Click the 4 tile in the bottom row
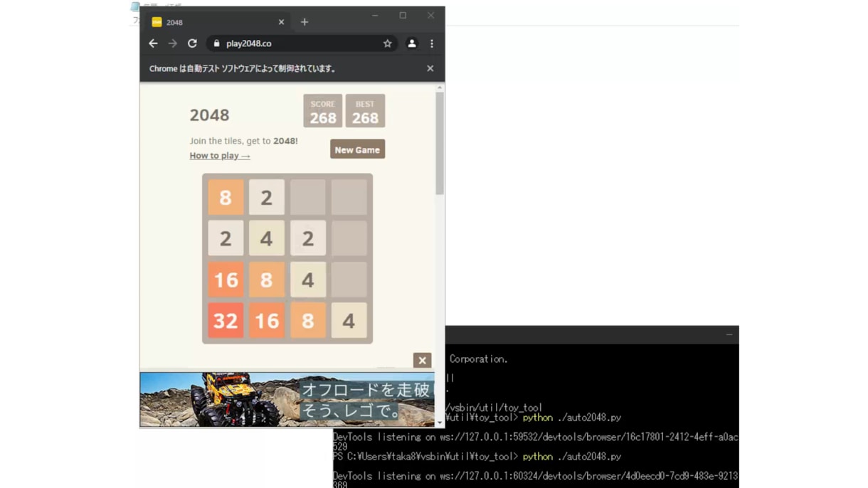 point(349,320)
